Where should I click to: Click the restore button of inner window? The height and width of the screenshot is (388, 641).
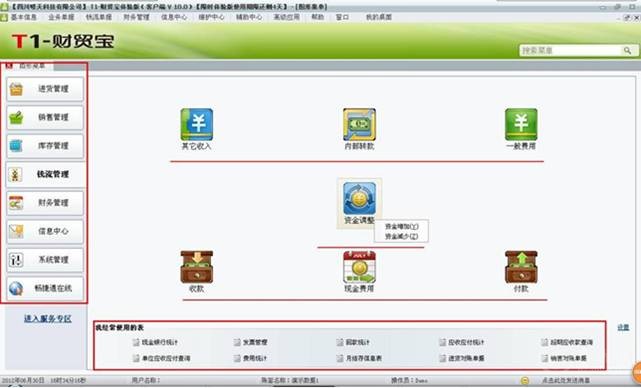point(627,18)
